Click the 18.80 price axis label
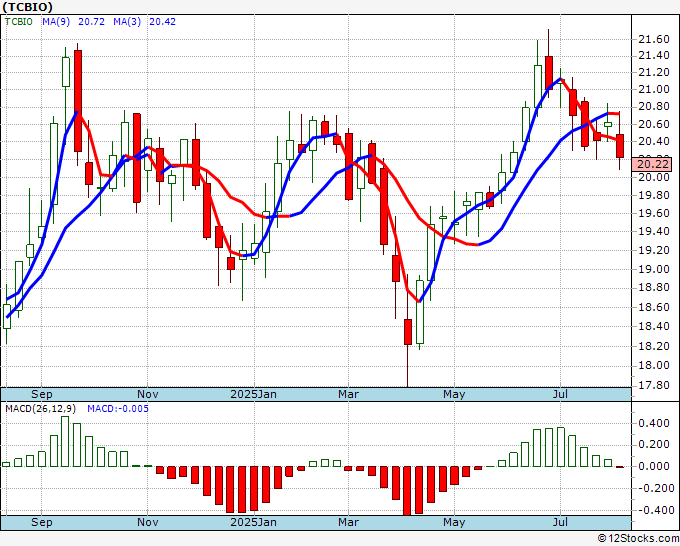 654,288
